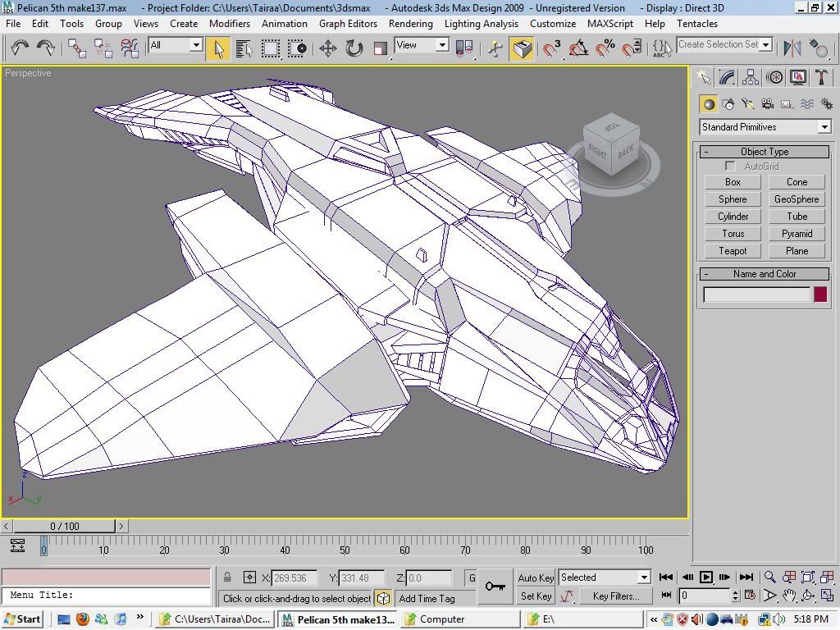The image size is (840, 630).
Task: Switch to the Motion panel tab
Action: tap(774, 78)
